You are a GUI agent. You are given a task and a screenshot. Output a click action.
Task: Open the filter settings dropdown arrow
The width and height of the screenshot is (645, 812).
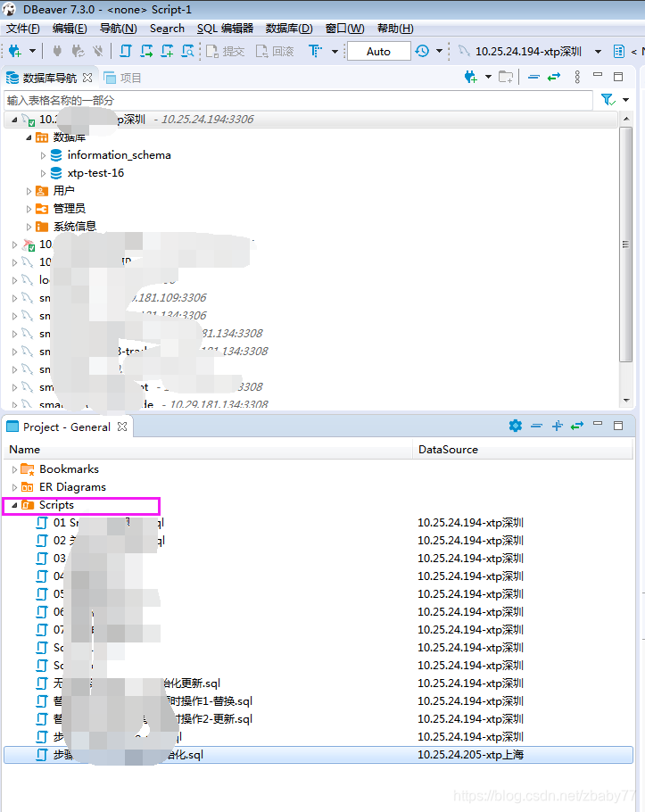pos(626,99)
